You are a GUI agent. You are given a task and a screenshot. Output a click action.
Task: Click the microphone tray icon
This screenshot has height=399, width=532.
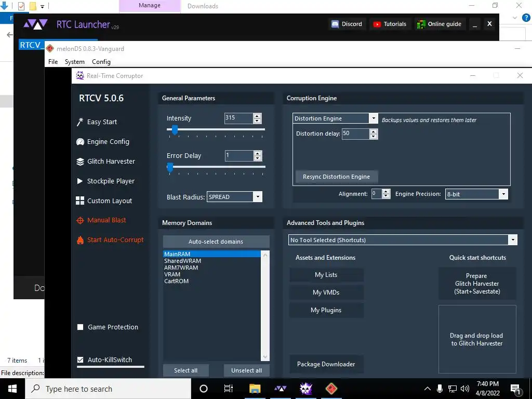click(x=440, y=389)
